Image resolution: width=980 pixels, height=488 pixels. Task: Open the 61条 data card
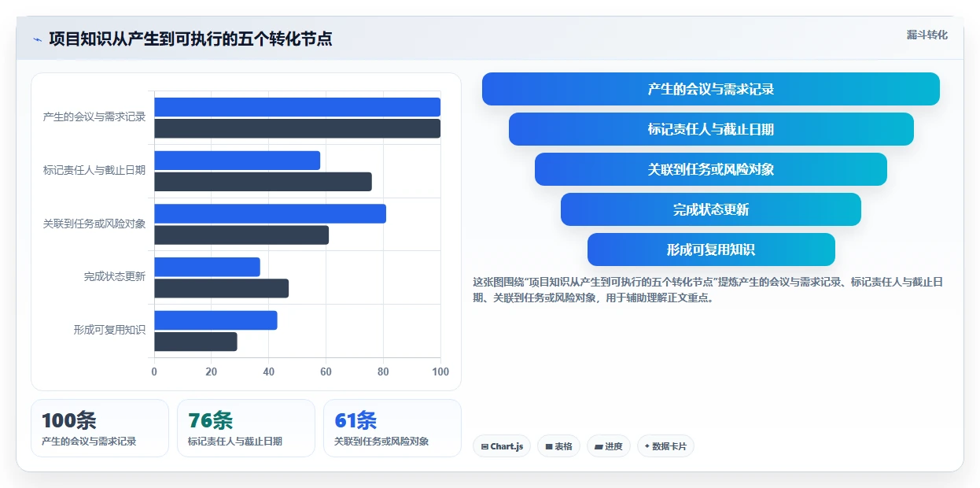click(392, 428)
